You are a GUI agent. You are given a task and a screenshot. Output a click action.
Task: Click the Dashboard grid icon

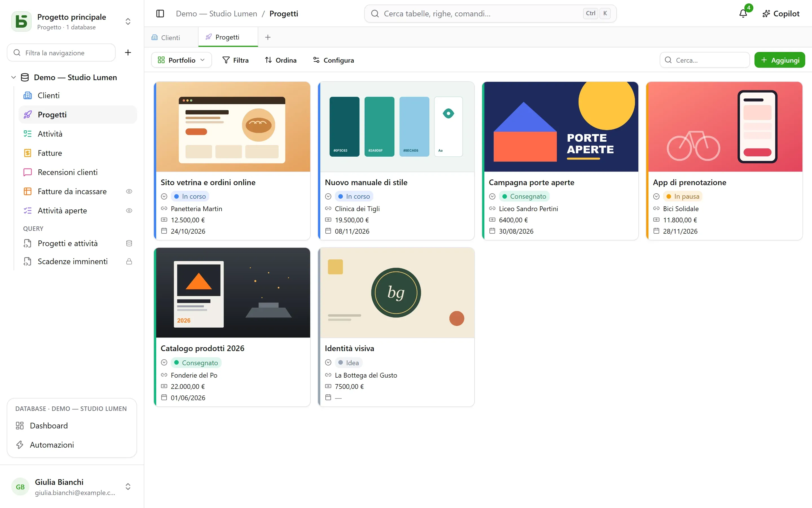(20, 426)
